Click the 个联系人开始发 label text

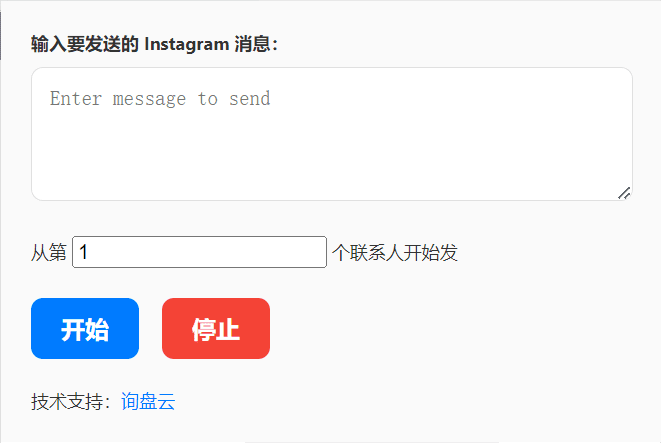[395, 252]
